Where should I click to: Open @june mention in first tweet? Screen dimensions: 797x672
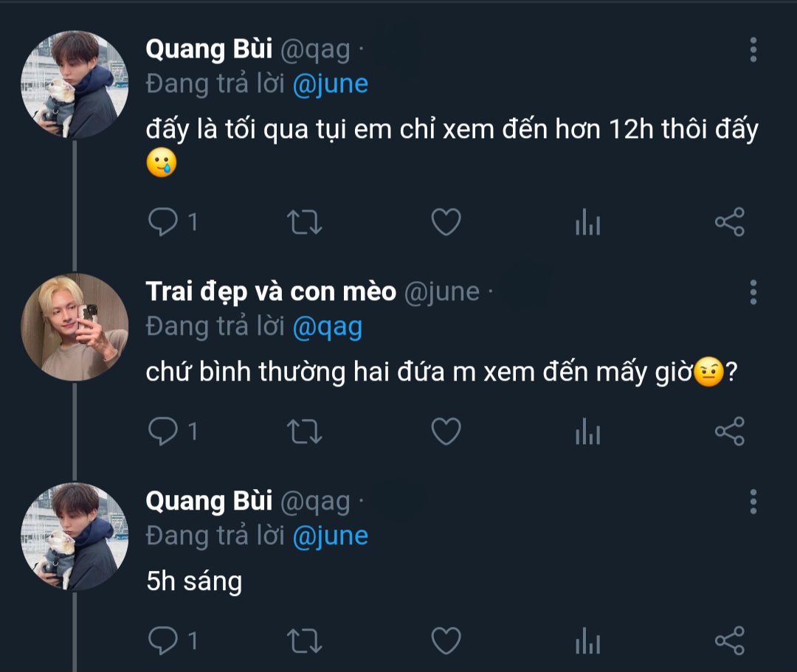click(330, 84)
